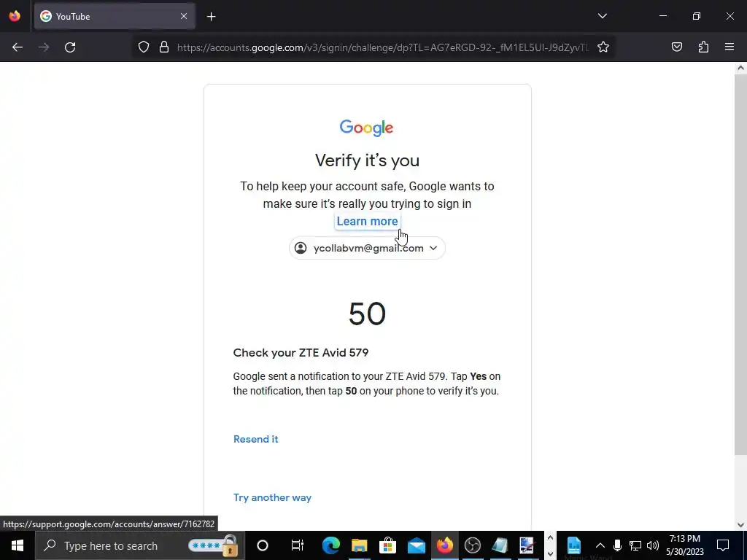747x560 pixels.
Task: Open the Firefox View icon
Action: (15, 16)
